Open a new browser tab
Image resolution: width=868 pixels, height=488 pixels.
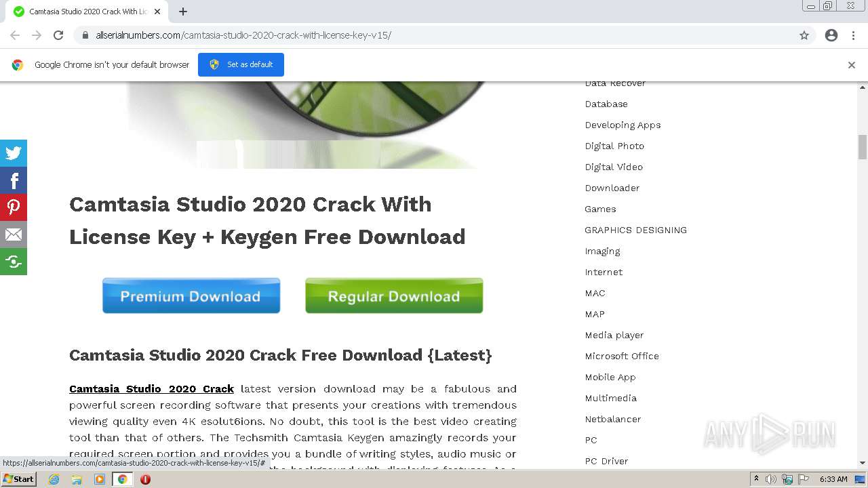click(x=183, y=12)
